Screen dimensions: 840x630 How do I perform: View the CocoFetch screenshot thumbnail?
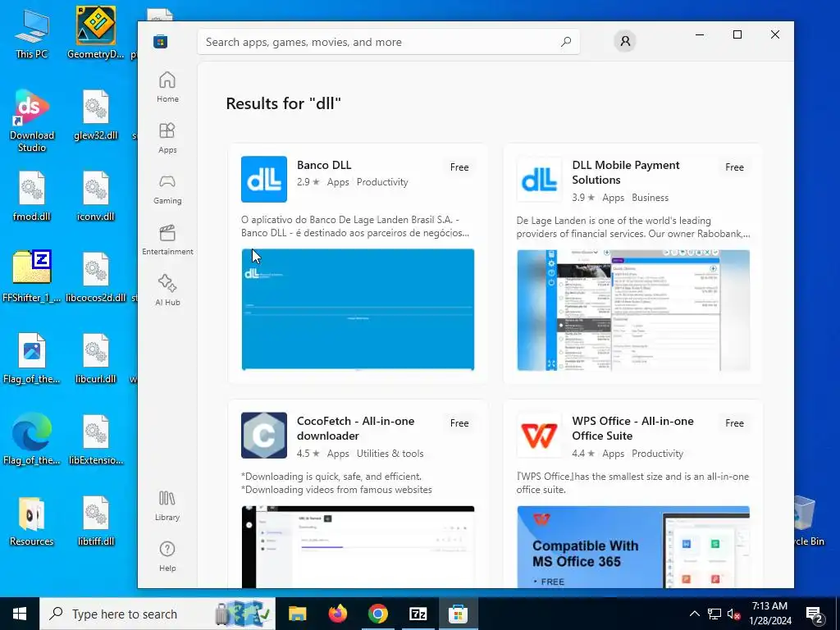(x=358, y=546)
